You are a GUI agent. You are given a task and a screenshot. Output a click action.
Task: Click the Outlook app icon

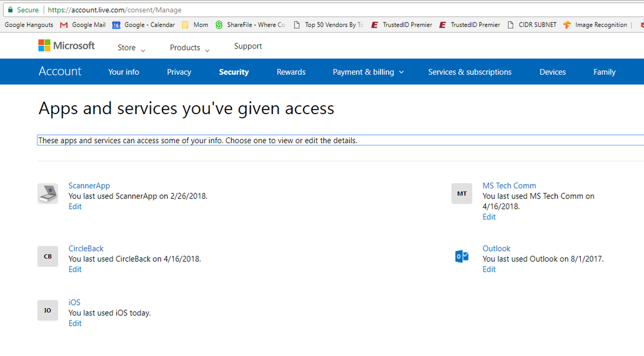pyautogui.click(x=462, y=257)
